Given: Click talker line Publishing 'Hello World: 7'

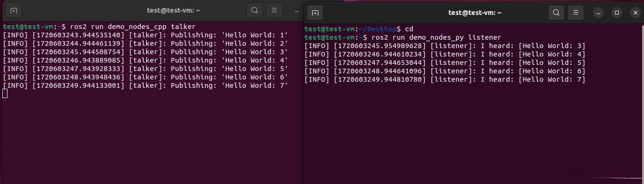Looking at the screenshot, I should 145,85.
